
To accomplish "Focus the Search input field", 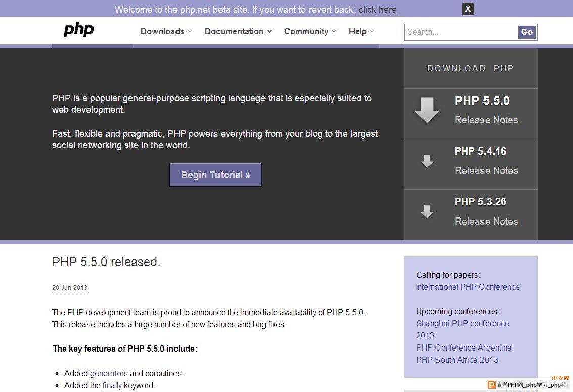I will click(461, 32).
